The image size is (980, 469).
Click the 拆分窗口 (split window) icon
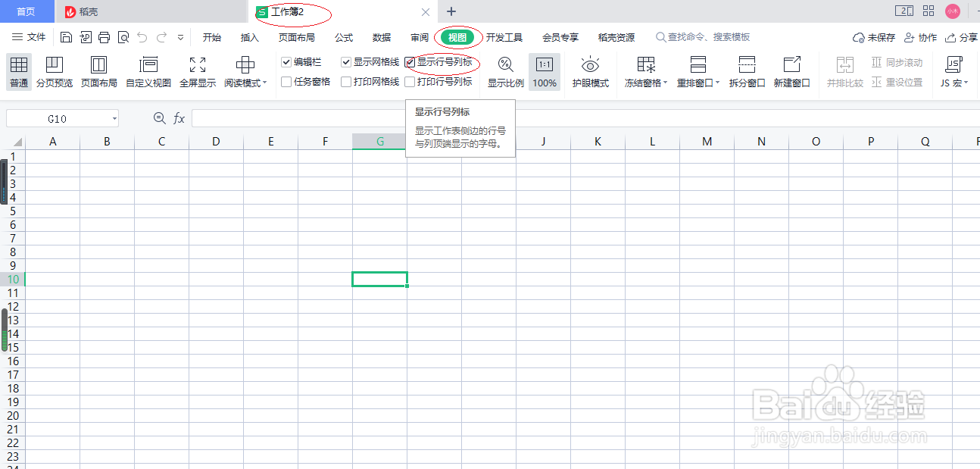click(745, 72)
